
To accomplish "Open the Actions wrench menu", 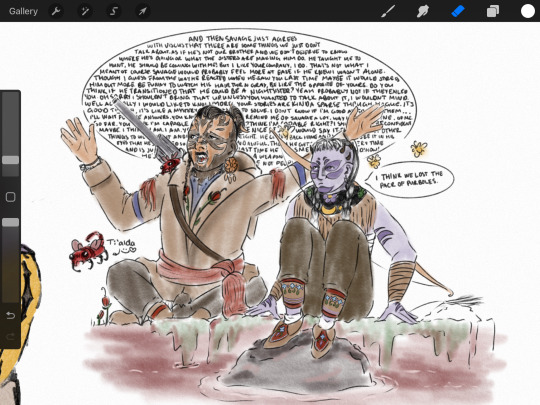I will 56,11.
